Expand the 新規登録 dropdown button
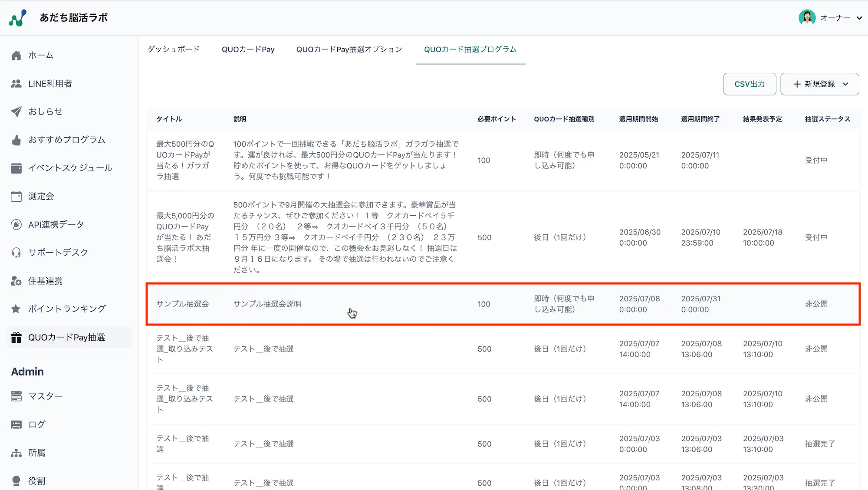This screenshot has height=490, width=868. tap(819, 84)
